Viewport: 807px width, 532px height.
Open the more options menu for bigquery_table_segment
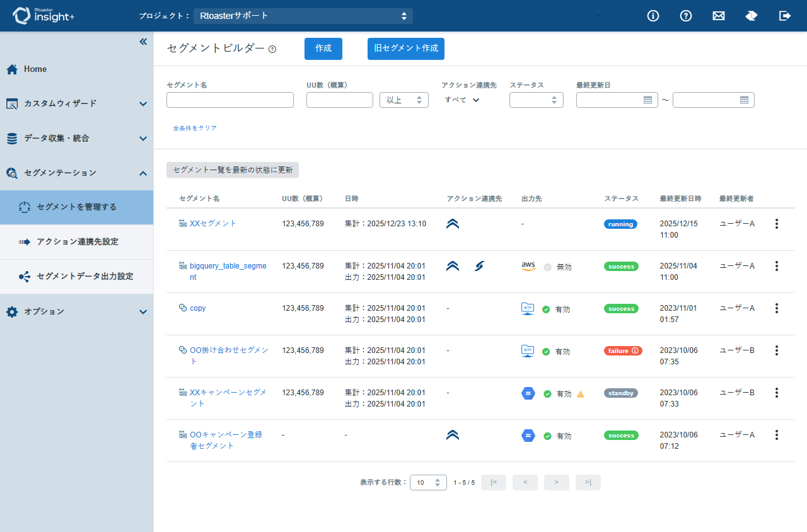coord(777,266)
